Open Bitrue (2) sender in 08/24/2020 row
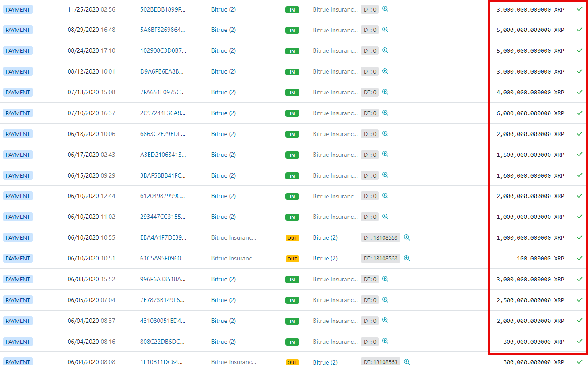 [x=223, y=51]
